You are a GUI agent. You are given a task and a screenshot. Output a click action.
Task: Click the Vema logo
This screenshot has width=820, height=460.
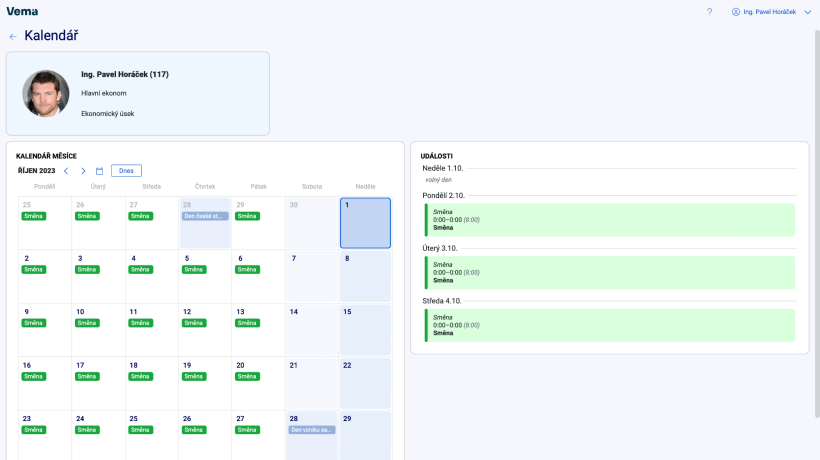(x=22, y=11)
